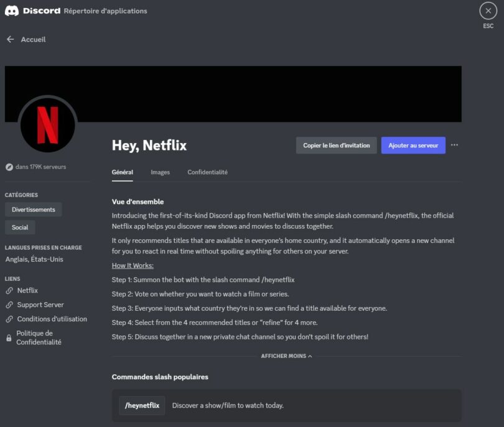Screen dimensions: 504x427
Task: Click the compass icon beside 179K serveurs
Action: point(9,167)
